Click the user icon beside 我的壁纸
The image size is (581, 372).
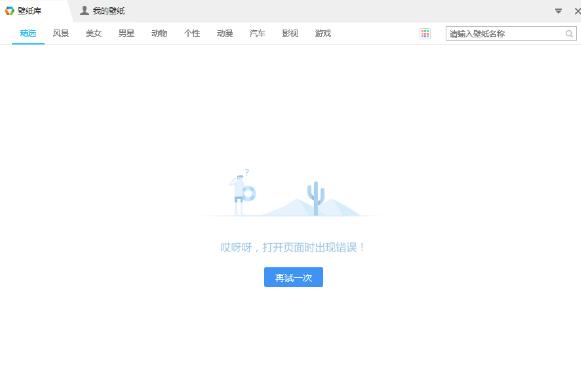pyautogui.click(x=84, y=11)
